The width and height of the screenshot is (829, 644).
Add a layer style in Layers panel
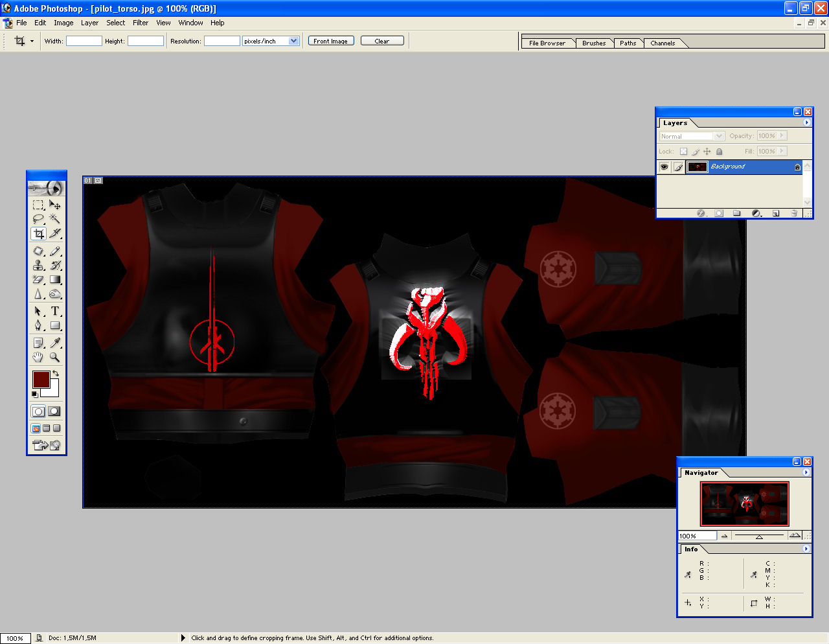coord(701,213)
